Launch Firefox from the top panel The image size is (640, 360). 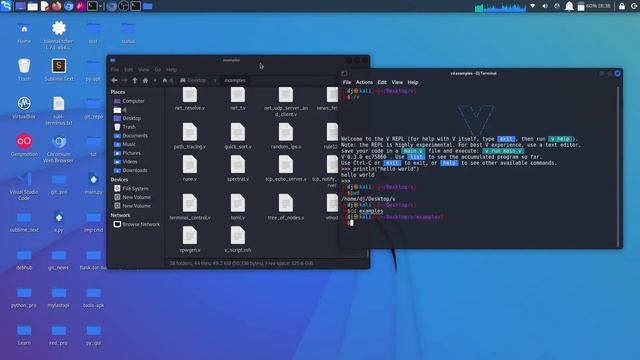[x=57, y=6]
